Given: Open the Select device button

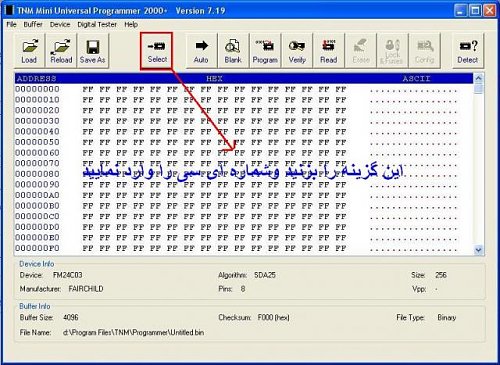Looking at the screenshot, I should (157, 51).
